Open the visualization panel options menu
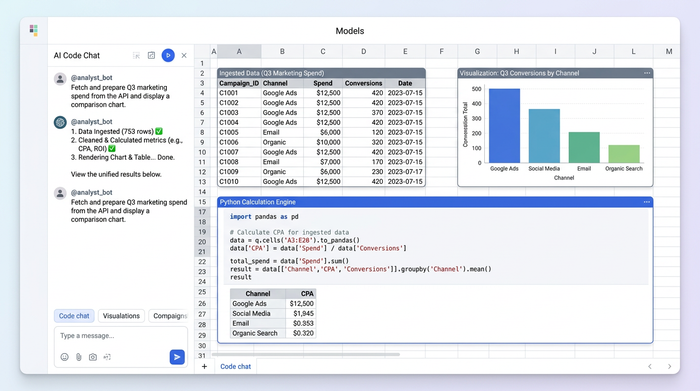 pos(647,73)
